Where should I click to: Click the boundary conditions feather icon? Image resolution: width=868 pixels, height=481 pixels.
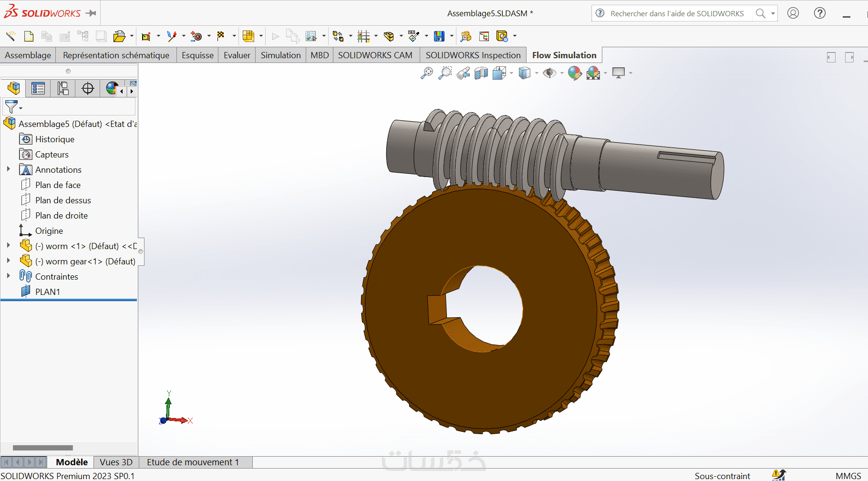pos(172,36)
